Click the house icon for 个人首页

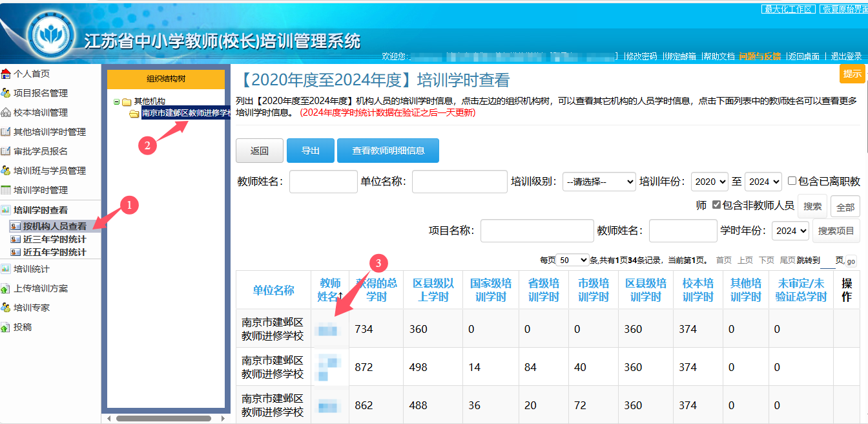(x=6, y=74)
